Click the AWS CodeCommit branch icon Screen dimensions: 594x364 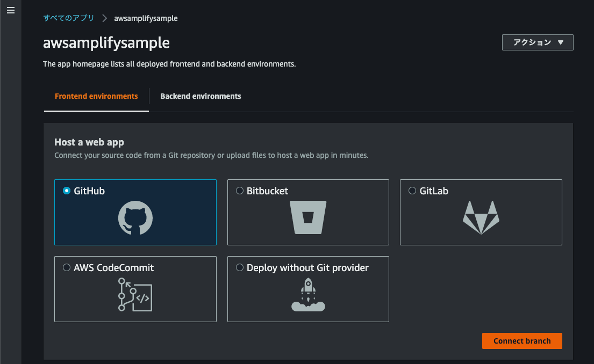click(x=135, y=295)
